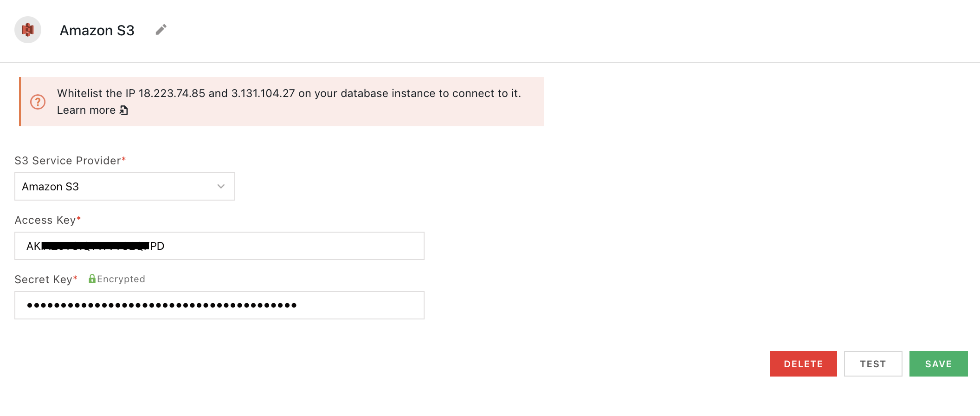980x416 pixels.
Task: Click the pencil icon to rename connection
Action: [161, 29]
